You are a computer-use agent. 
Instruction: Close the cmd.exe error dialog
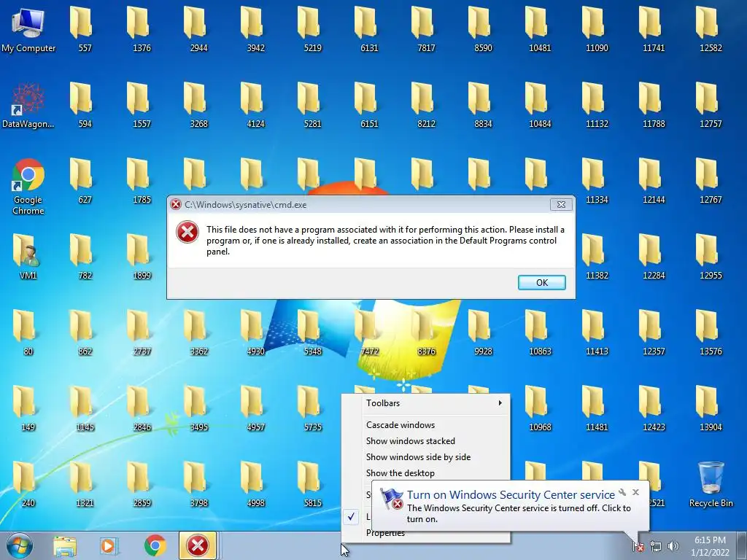tap(561, 205)
